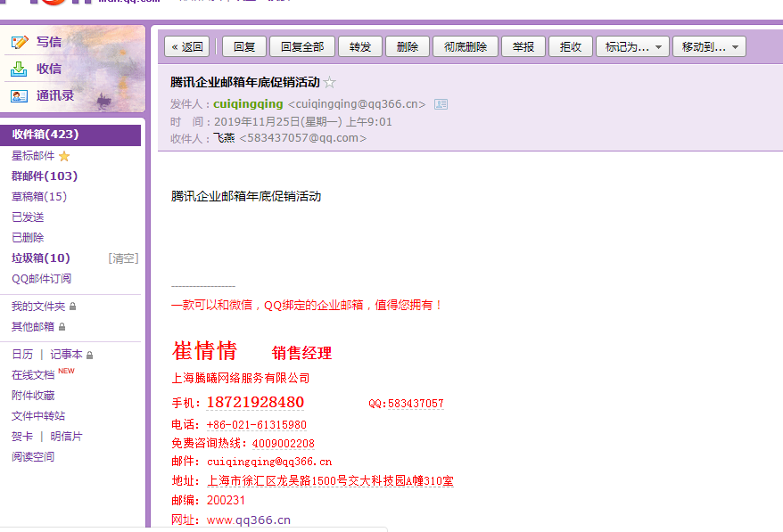Visit the www.qq366.cn website link
This screenshot has height=532, width=783.
248,520
